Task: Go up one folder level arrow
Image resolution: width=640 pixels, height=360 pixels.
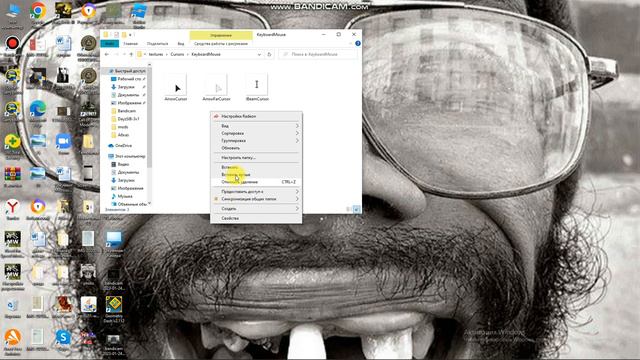Action: (x=131, y=54)
